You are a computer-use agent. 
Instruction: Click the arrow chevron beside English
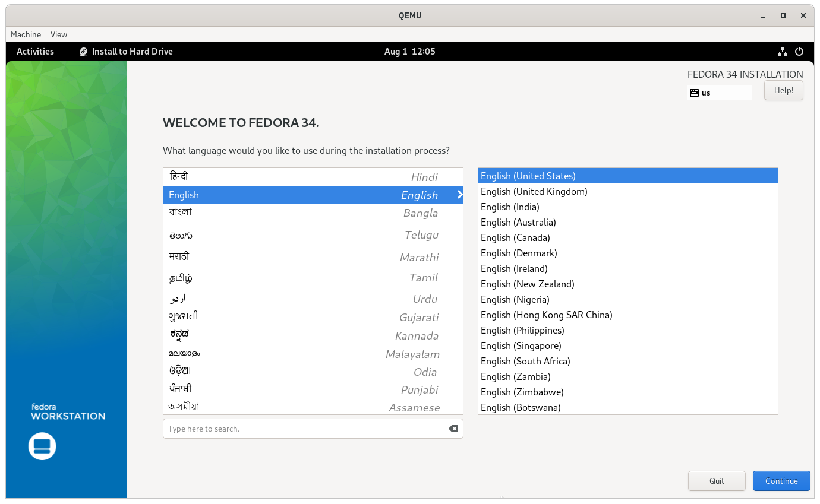pos(459,195)
